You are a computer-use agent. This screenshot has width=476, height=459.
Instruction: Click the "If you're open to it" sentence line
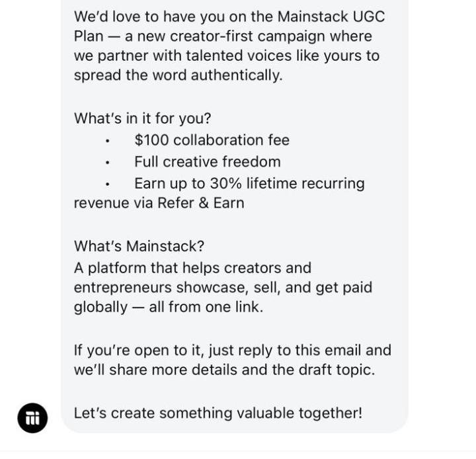(x=233, y=351)
